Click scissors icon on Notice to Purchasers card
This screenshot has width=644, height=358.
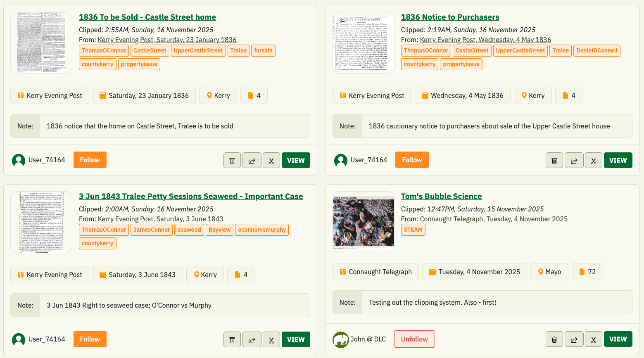(594, 160)
